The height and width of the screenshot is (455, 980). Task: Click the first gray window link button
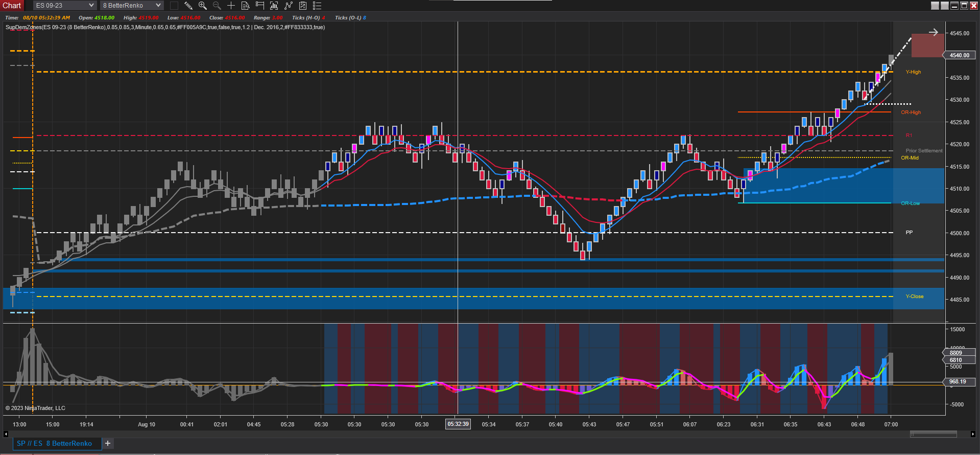935,6
